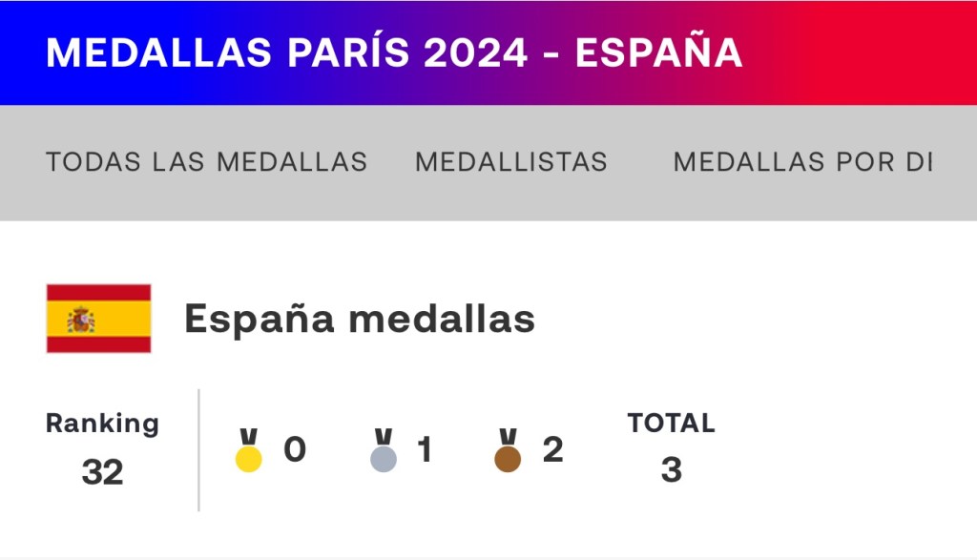
Task: Click the gold medal icon
Action: (x=249, y=451)
